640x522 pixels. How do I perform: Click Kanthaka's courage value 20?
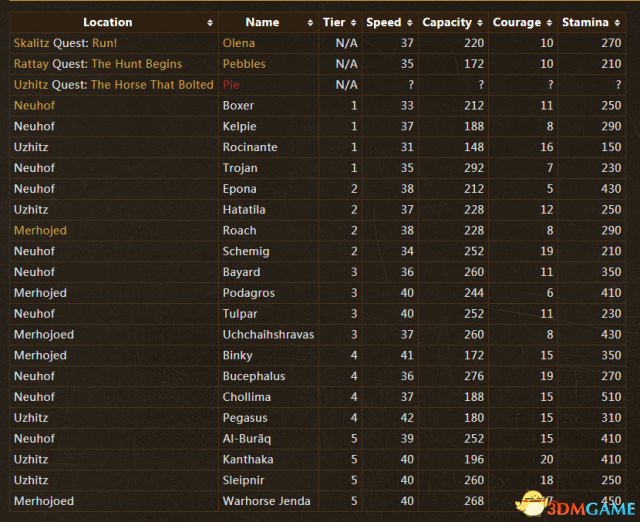click(x=547, y=460)
